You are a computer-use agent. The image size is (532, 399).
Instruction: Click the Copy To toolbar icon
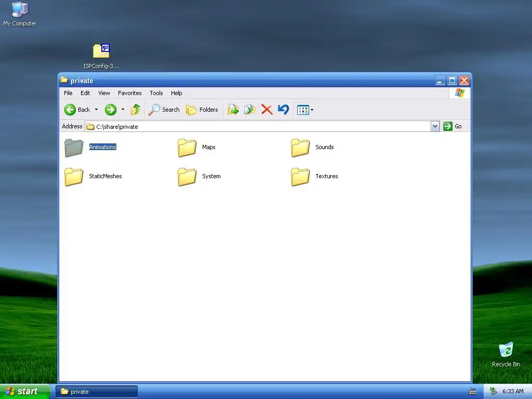250,110
